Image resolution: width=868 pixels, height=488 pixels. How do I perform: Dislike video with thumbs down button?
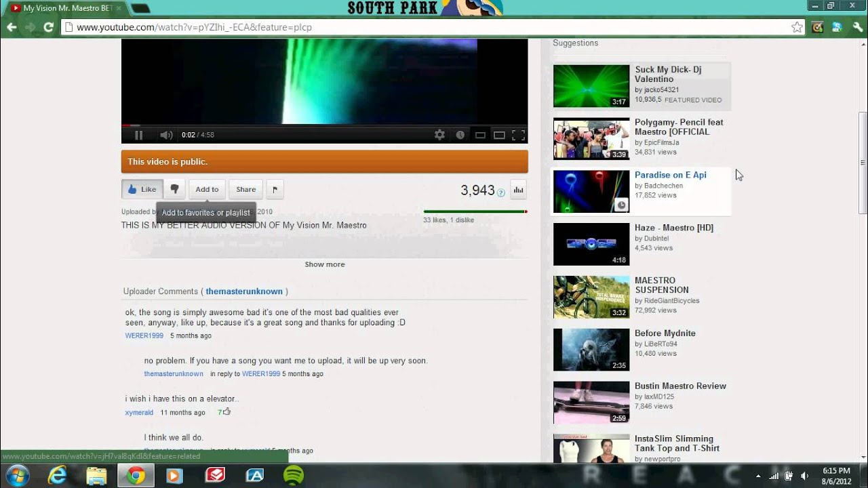174,189
